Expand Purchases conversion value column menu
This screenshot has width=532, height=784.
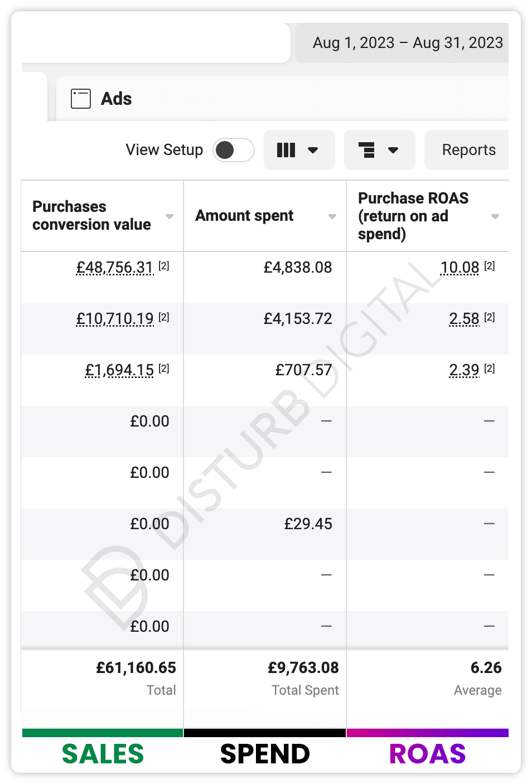click(170, 216)
